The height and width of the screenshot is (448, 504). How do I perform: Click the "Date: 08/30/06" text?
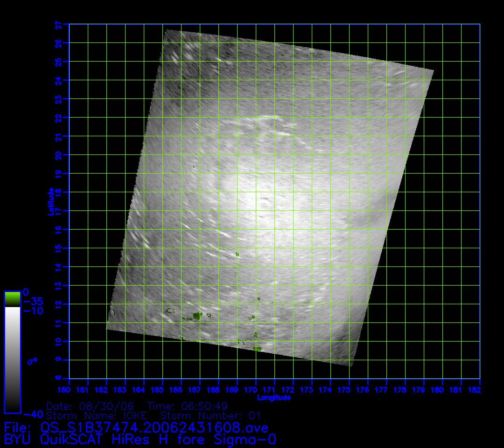coord(93,406)
